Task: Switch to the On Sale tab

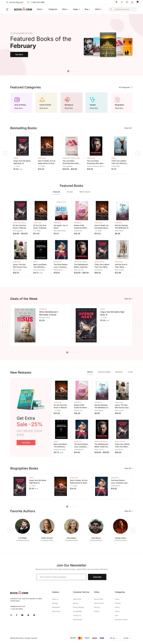Action: (70, 192)
